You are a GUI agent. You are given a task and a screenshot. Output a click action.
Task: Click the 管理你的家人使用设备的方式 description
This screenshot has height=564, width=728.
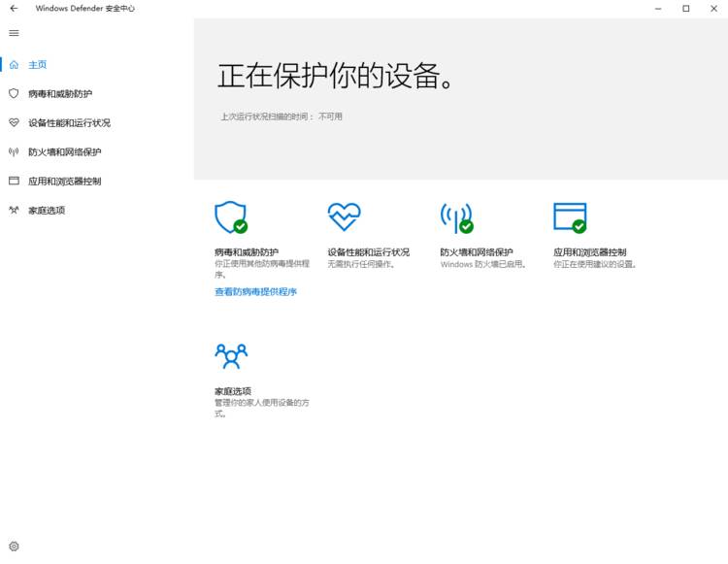click(x=262, y=408)
